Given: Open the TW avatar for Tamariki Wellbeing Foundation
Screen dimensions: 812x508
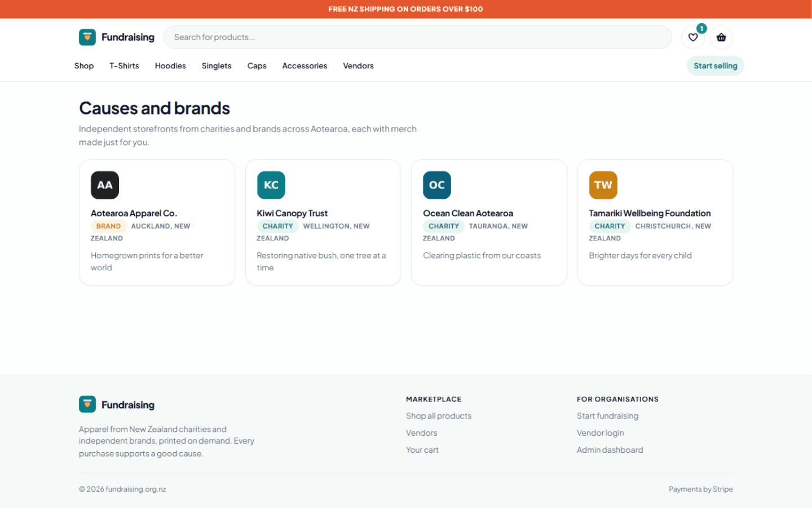Looking at the screenshot, I should point(603,185).
